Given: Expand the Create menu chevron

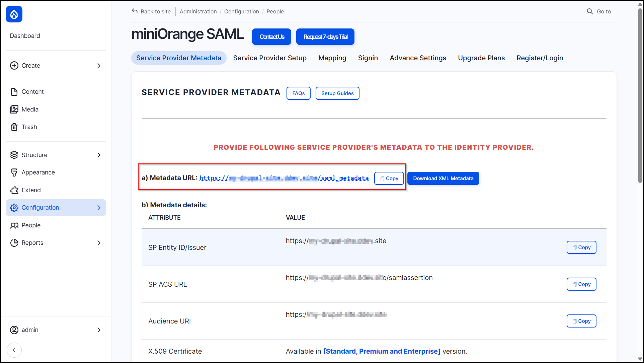Looking at the screenshot, I should [x=99, y=66].
